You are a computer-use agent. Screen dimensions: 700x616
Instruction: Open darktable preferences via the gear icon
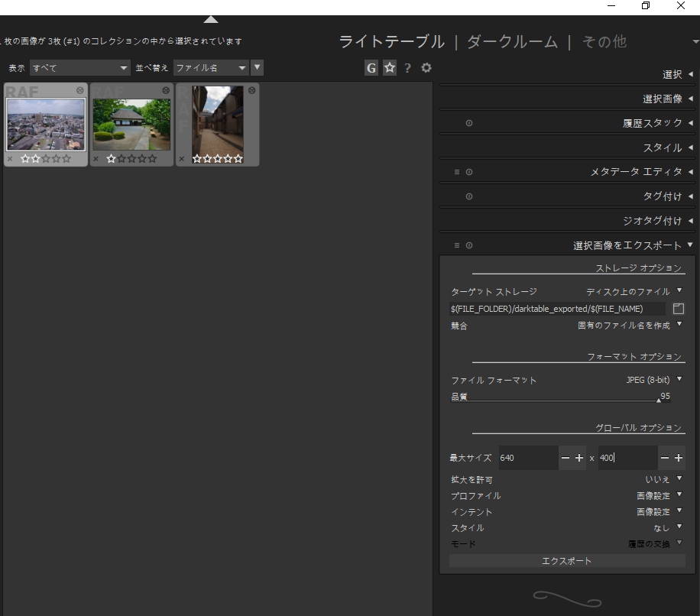tap(426, 68)
